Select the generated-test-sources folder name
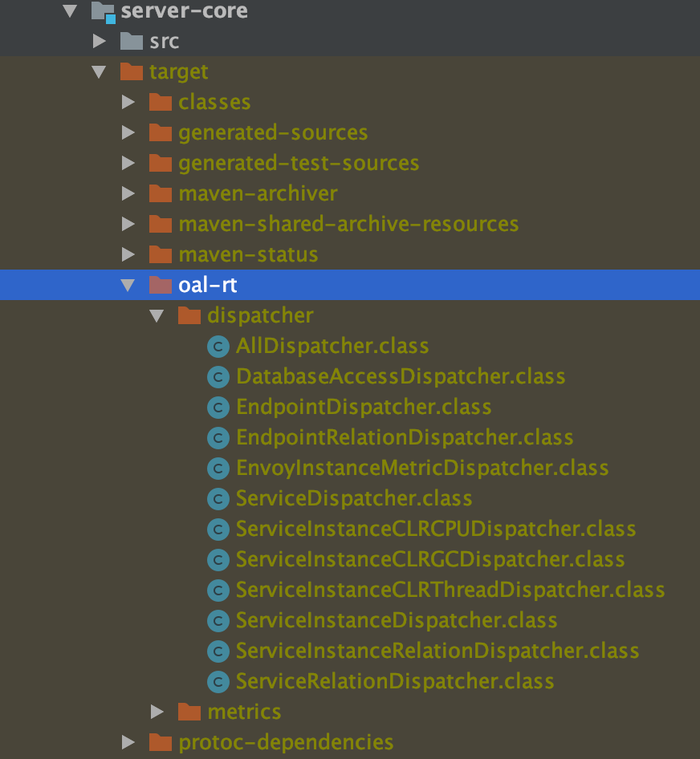 (x=299, y=164)
